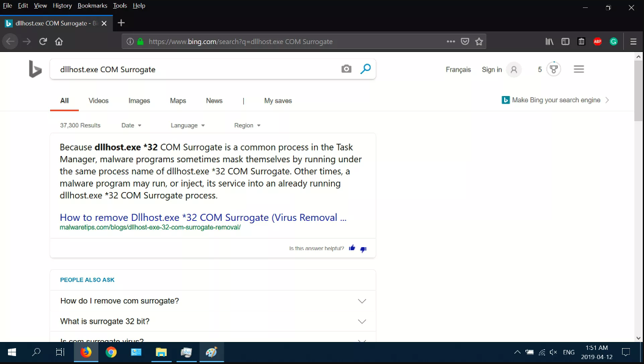Show site information icon in address bar
This screenshot has width=644, height=364.
(x=130, y=42)
